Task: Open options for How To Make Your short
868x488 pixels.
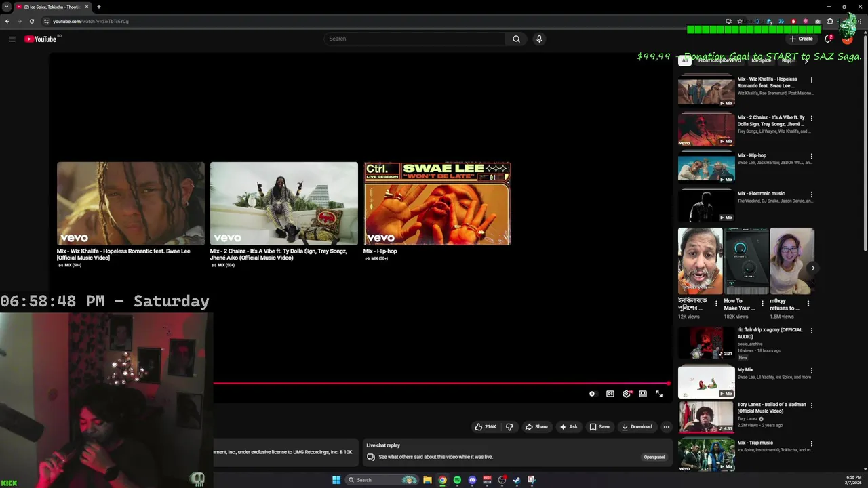Action: coord(762,304)
